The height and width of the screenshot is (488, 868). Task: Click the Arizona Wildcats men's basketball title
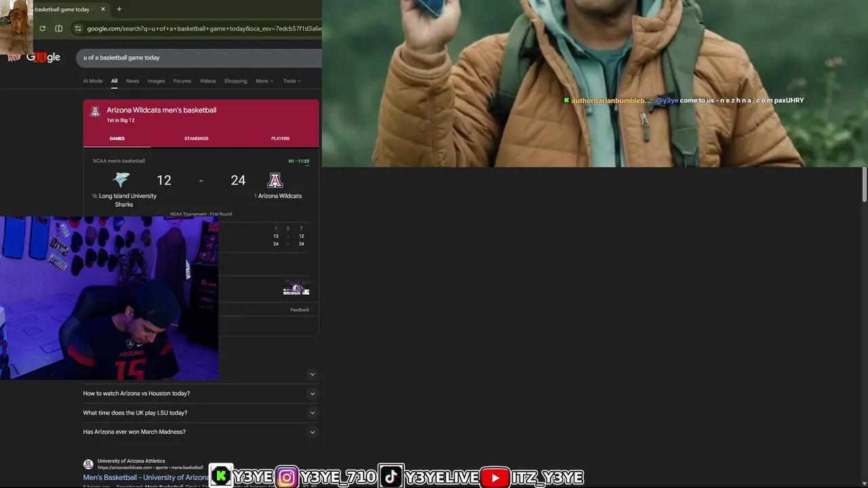[x=161, y=110]
